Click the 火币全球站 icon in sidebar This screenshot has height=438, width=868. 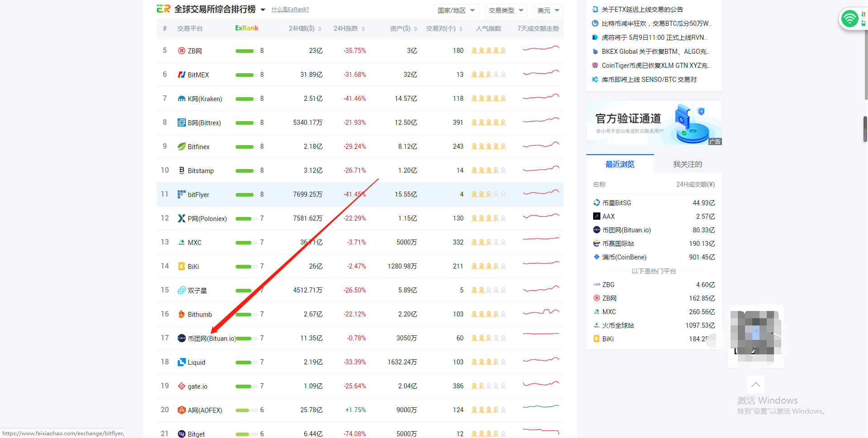pyautogui.click(x=596, y=325)
